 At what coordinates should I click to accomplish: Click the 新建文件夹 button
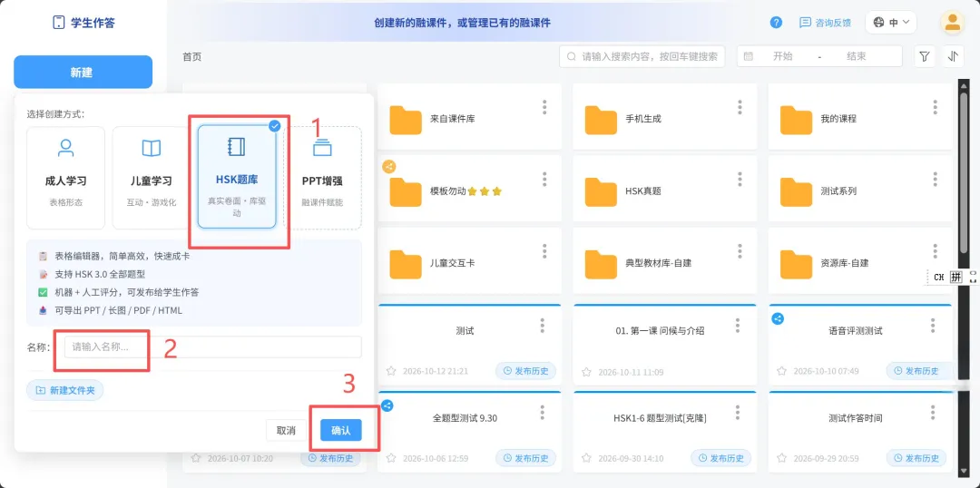pos(65,390)
